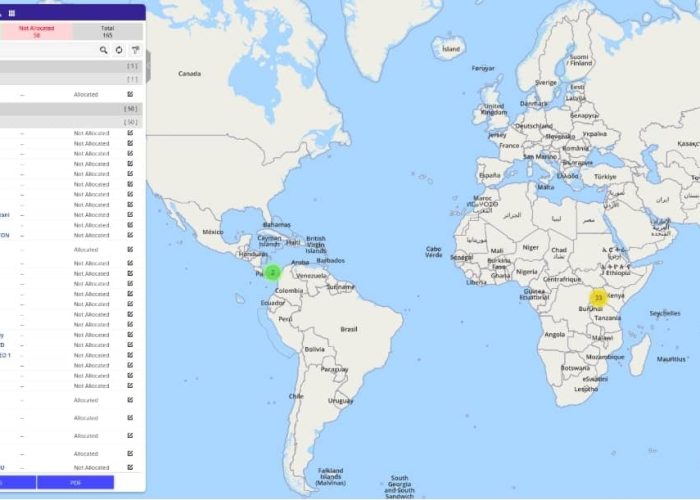Screen dimensions: 700x500
Task: Export the list with the PDF button
Action: [x=75, y=482]
